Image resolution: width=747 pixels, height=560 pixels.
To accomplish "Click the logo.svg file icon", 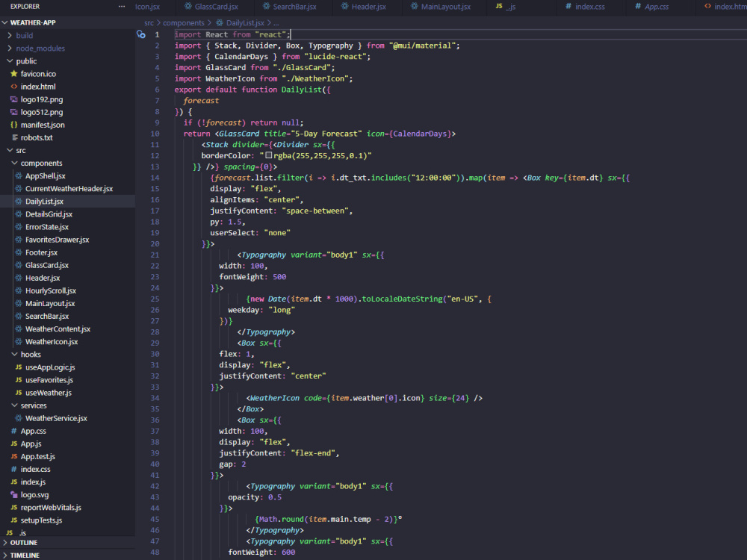I will [x=13, y=495].
